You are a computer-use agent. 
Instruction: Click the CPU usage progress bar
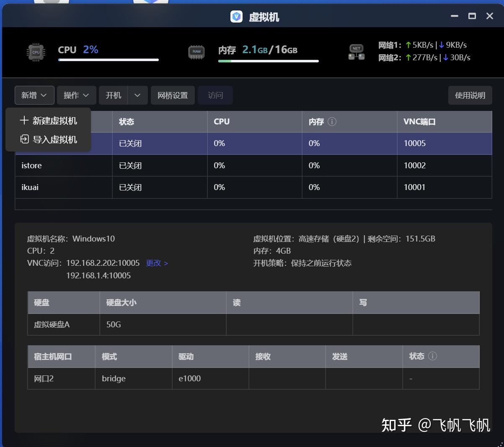(108, 60)
